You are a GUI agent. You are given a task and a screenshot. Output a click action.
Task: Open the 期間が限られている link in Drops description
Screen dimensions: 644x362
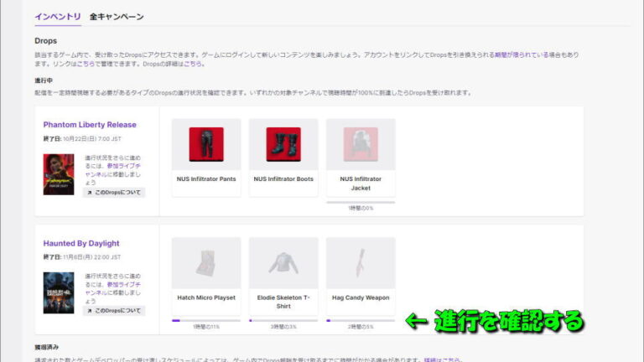coord(522,54)
